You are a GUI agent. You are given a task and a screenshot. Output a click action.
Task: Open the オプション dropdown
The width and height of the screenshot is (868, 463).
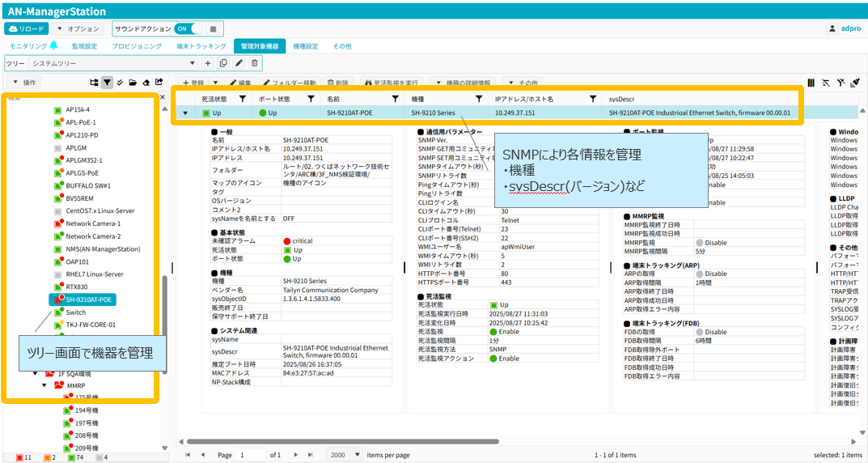click(x=78, y=28)
